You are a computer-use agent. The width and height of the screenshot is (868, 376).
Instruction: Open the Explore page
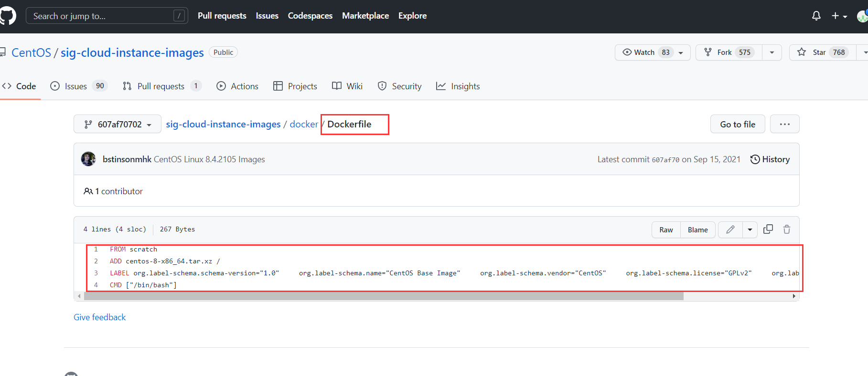pyautogui.click(x=412, y=16)
